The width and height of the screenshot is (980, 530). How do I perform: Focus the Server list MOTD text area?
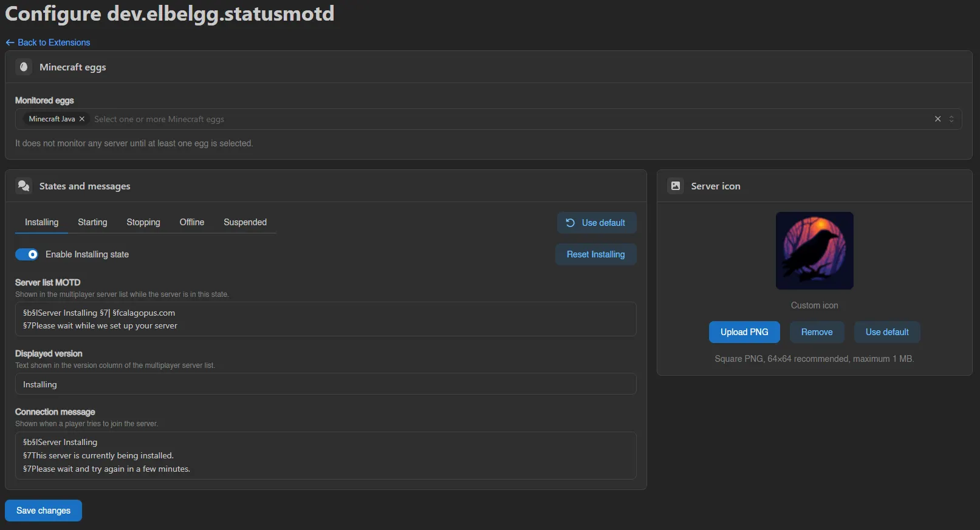(x=326, y=319)
